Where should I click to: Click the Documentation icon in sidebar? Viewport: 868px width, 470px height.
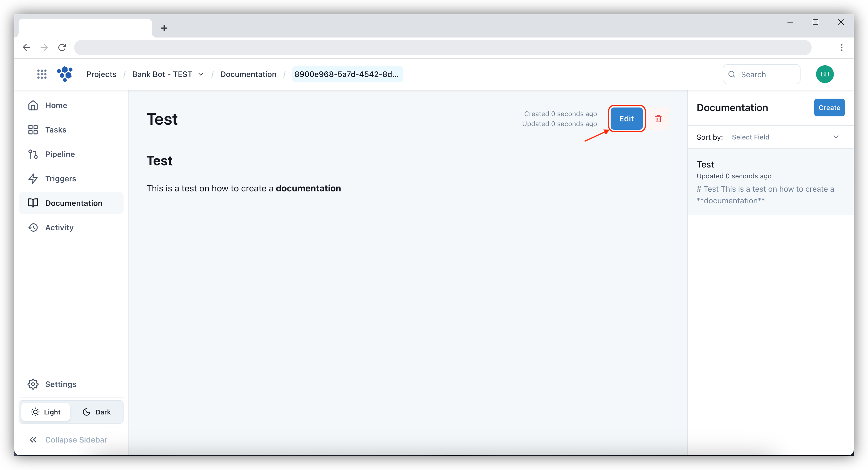click(x=33, y=202)
